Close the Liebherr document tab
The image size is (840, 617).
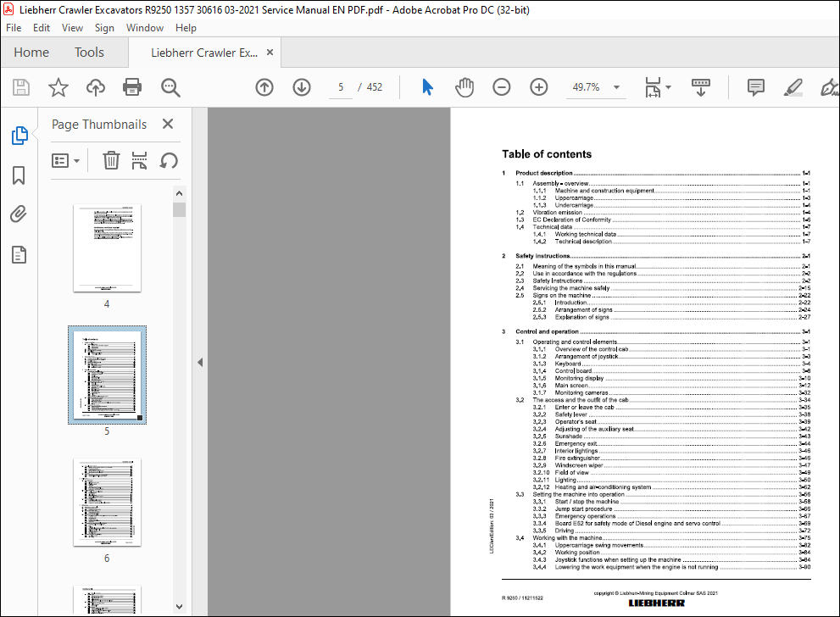pos(270,52)
